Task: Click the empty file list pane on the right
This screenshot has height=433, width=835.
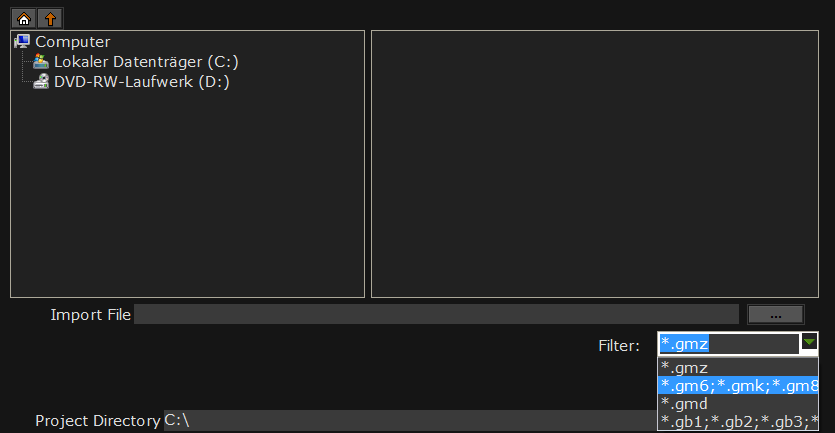Action: [x=595, y=164]
